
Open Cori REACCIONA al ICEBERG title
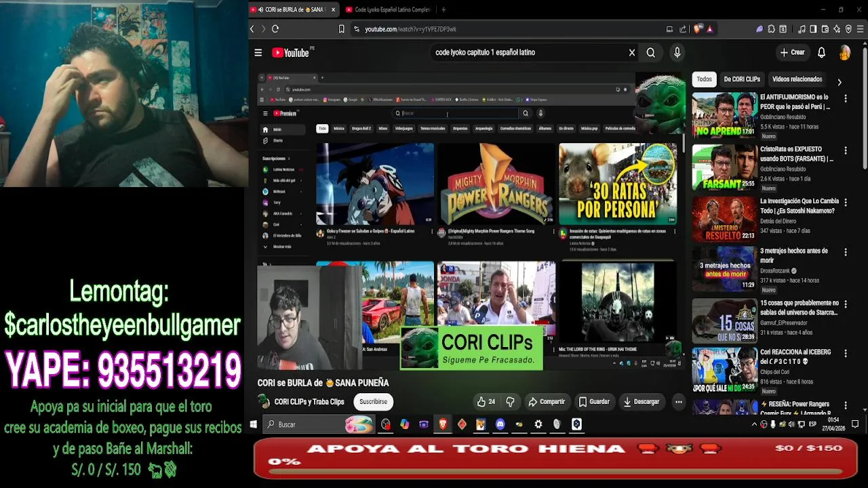[795, 357]
